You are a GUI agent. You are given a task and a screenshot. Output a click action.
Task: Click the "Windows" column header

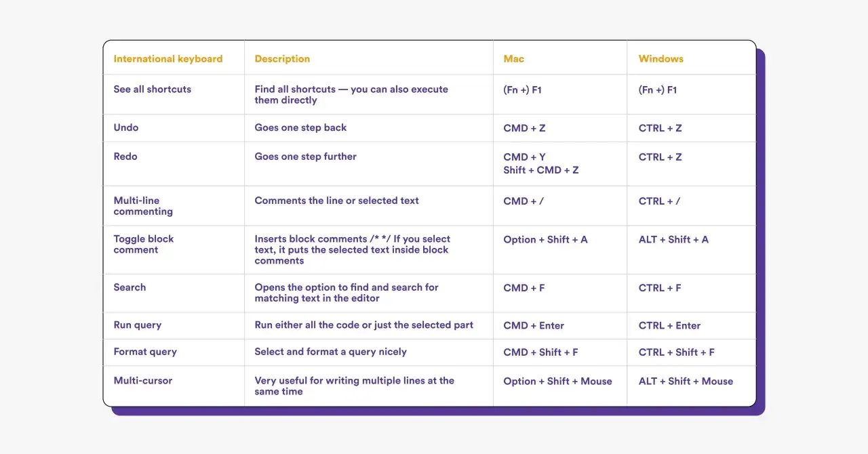click(660, 59)
